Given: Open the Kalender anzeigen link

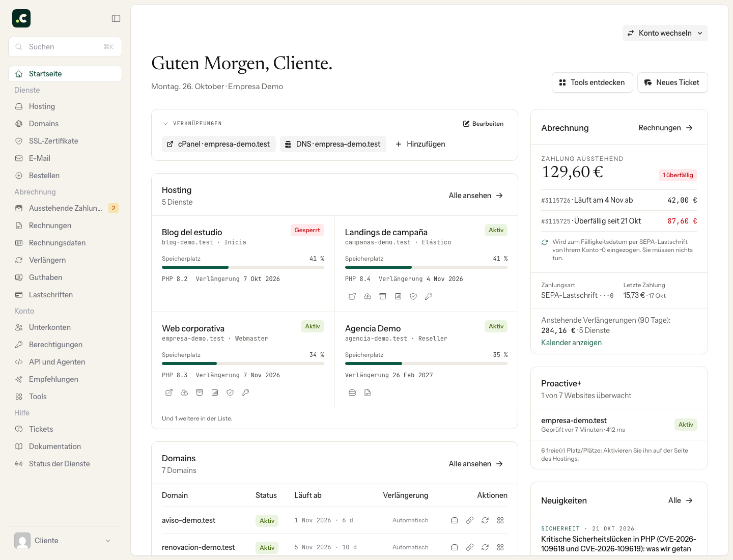Looking at the screenshot, I should [x=571, y=343].
